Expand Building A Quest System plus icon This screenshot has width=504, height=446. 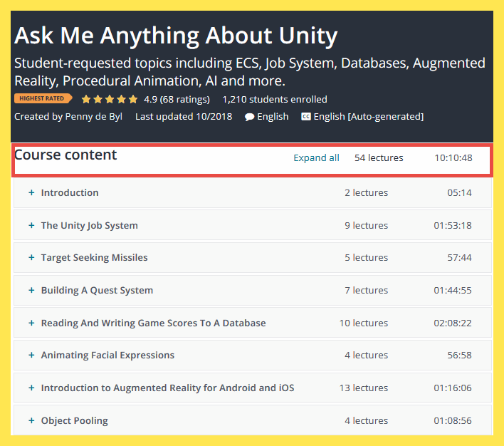coord(31,290)
